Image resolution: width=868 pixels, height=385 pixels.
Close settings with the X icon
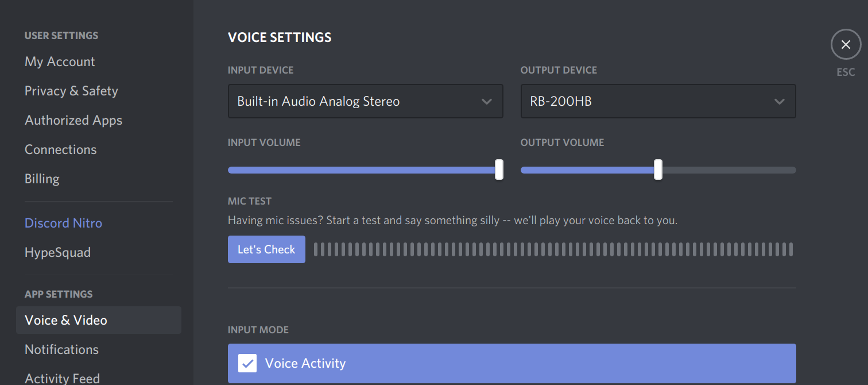click(x=846, y=45)
